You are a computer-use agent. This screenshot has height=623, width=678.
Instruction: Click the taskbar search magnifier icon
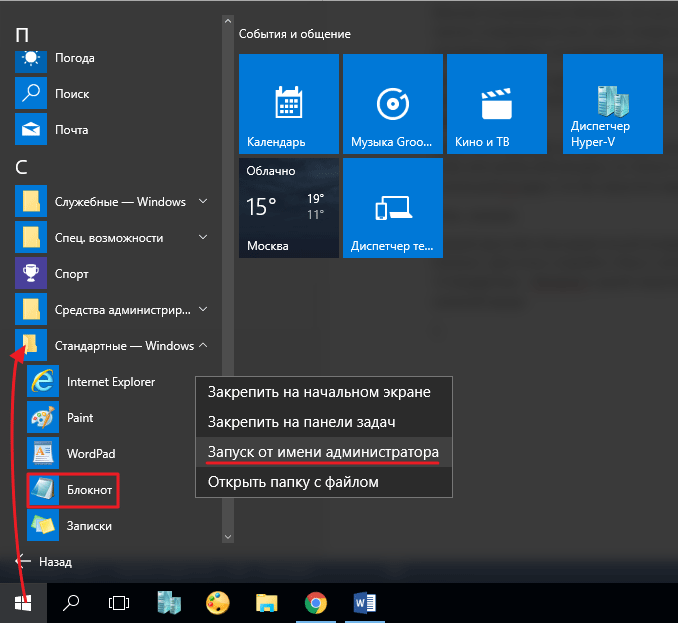tap(71, 603)
